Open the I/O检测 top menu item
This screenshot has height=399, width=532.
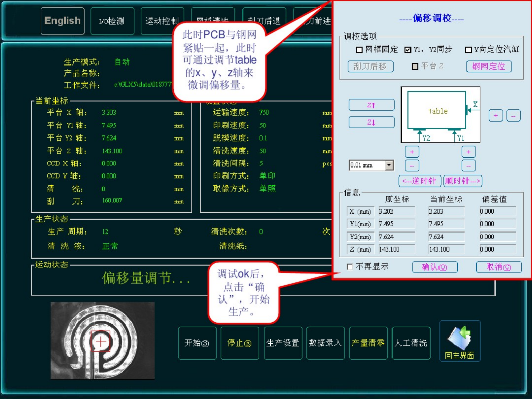point(112,21)
